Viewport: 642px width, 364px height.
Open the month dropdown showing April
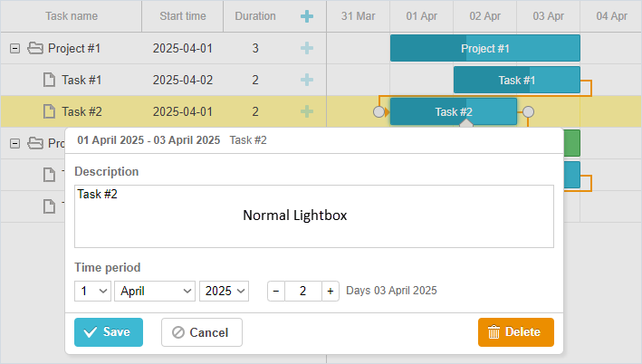coord(155,291)
